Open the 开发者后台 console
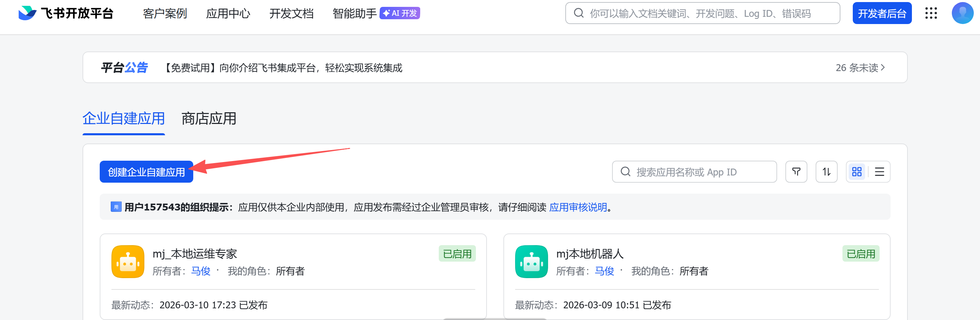The width and height of the screenshot is (980, 320). (x=882, y=13)
